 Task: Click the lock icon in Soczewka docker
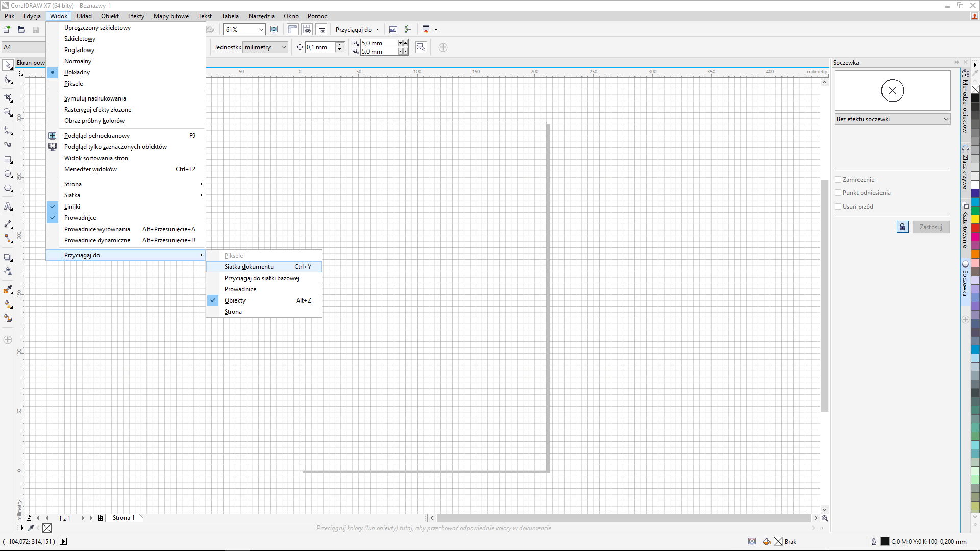(x=902, y=227)
